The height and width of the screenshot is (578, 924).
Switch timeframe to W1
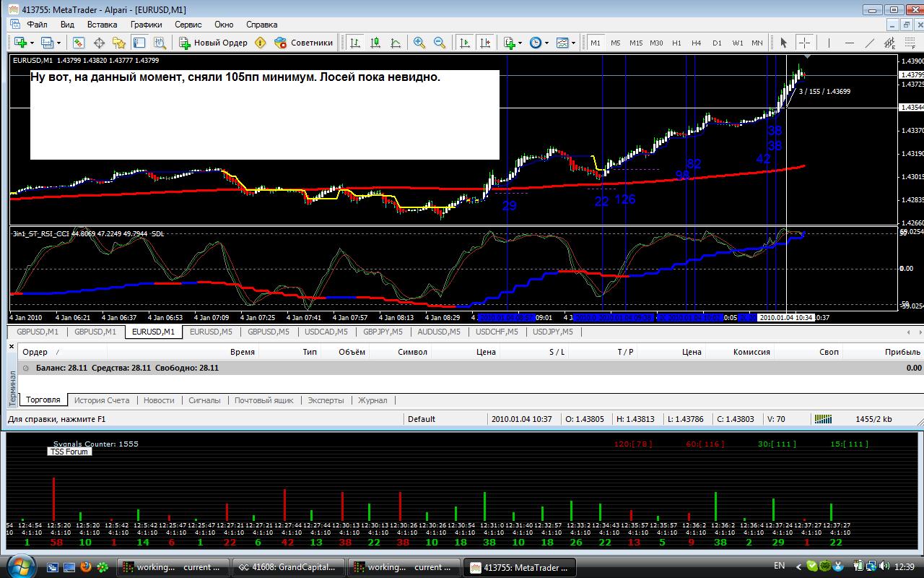(x=737, y=43)
